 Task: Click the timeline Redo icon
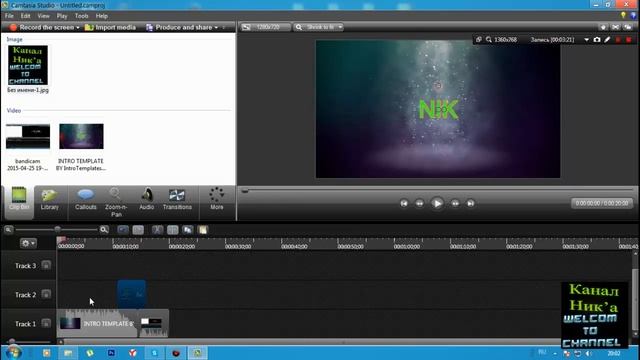(138, 230)
